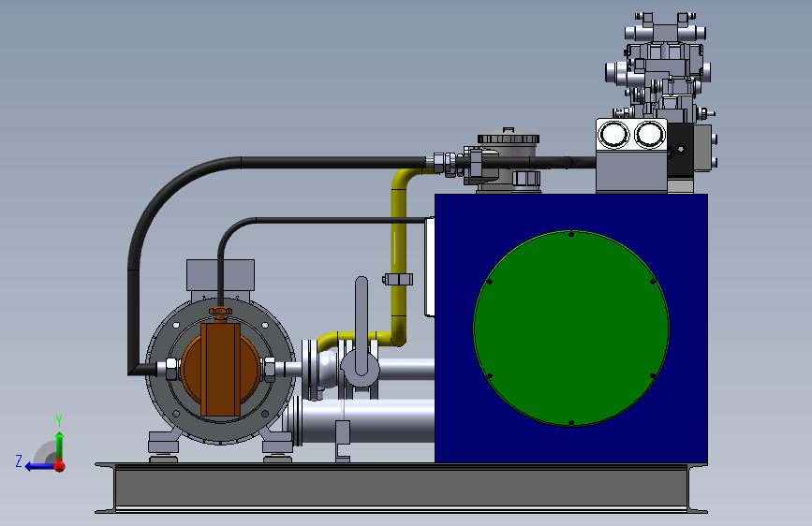Click the "Z" axis label text
This screenshot has height=526, width=812.
tap(19, 460)
